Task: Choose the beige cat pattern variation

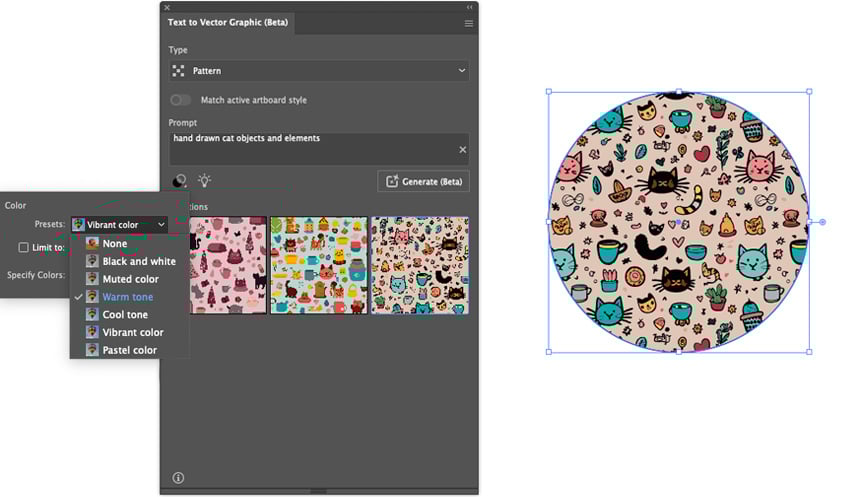Action: (x=420, y=266)
